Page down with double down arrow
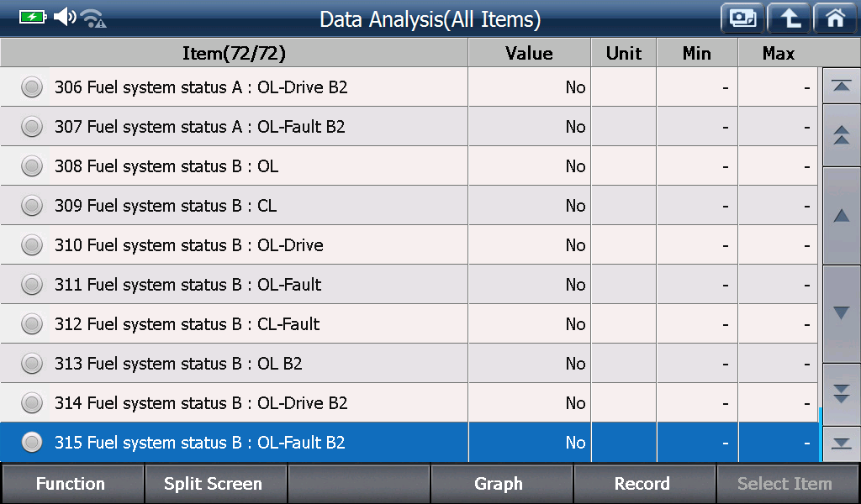Screen dimensions: 861x504 (841, 394)
